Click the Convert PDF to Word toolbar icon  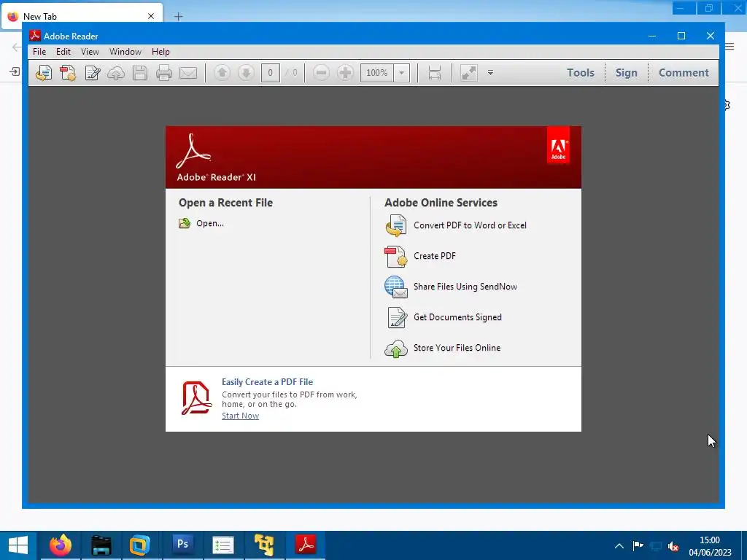click(x=43, y=73)
